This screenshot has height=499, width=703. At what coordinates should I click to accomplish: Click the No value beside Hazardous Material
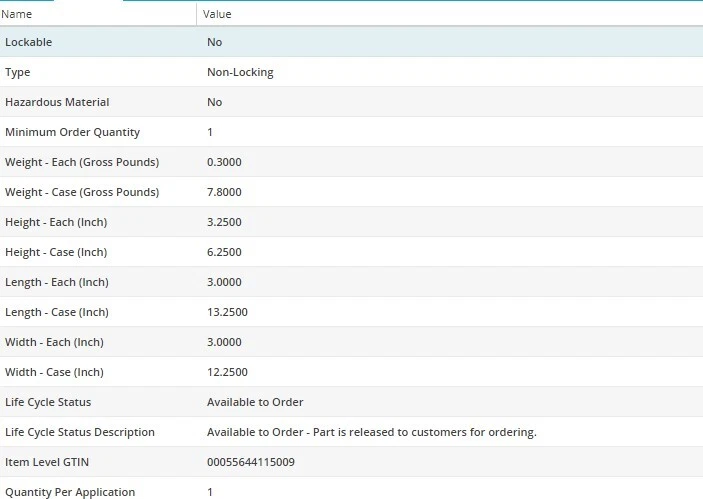point(214,102)
